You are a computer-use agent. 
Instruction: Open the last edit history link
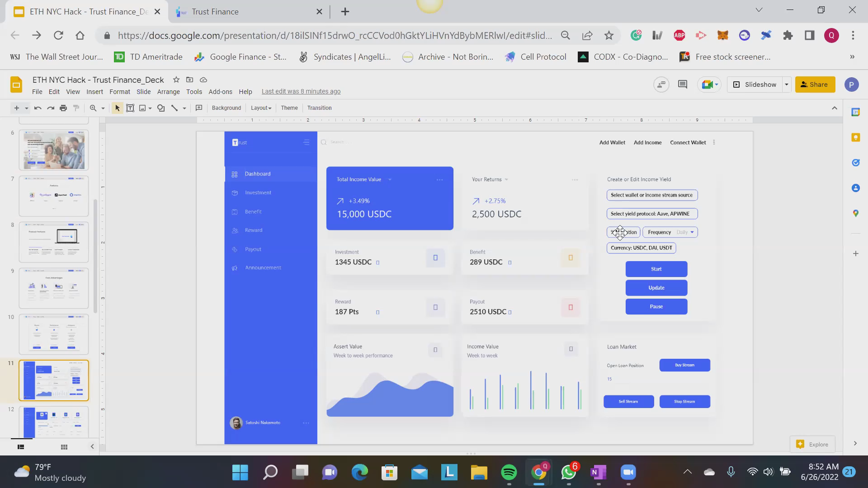click(x=301, y=92)
